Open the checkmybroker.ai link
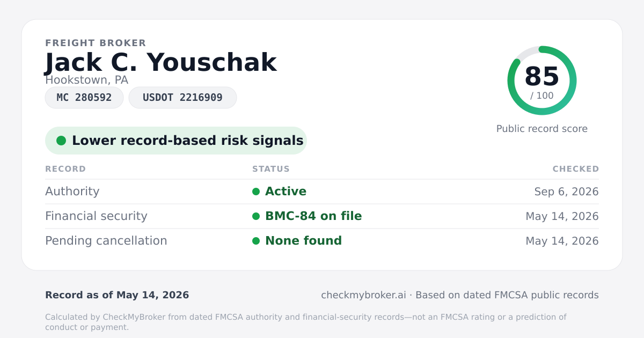 point(363,295)
